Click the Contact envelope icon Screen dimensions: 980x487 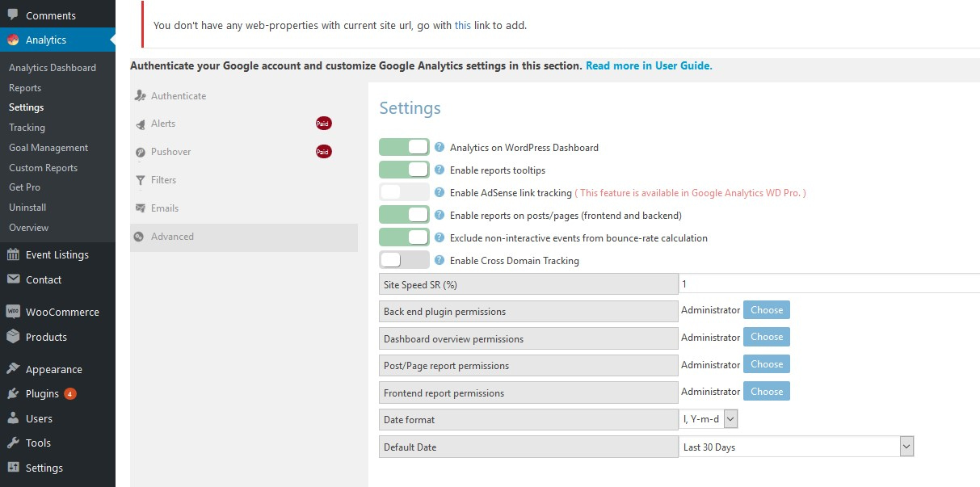pyautogui.click(x=13, y=279)
